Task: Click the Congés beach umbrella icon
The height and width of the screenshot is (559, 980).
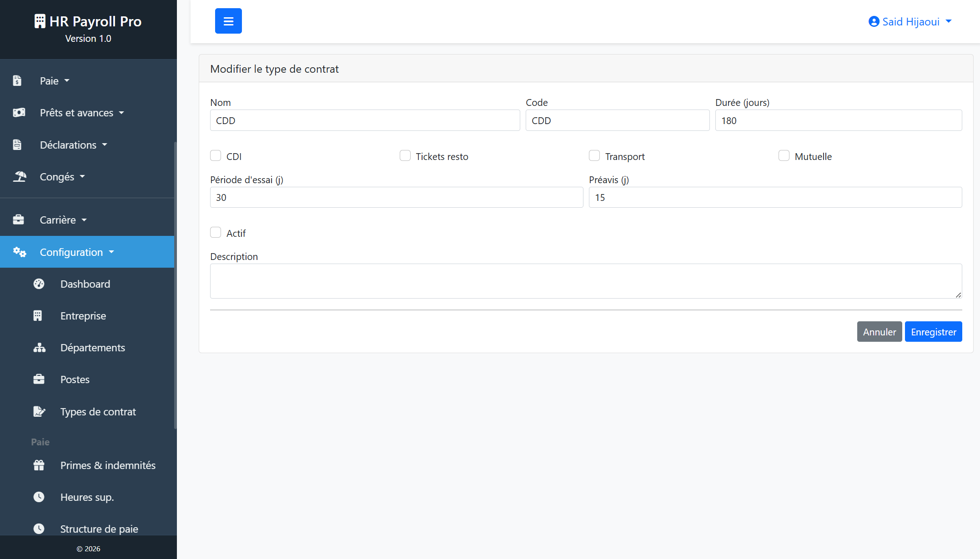Action: coord(20,176)
